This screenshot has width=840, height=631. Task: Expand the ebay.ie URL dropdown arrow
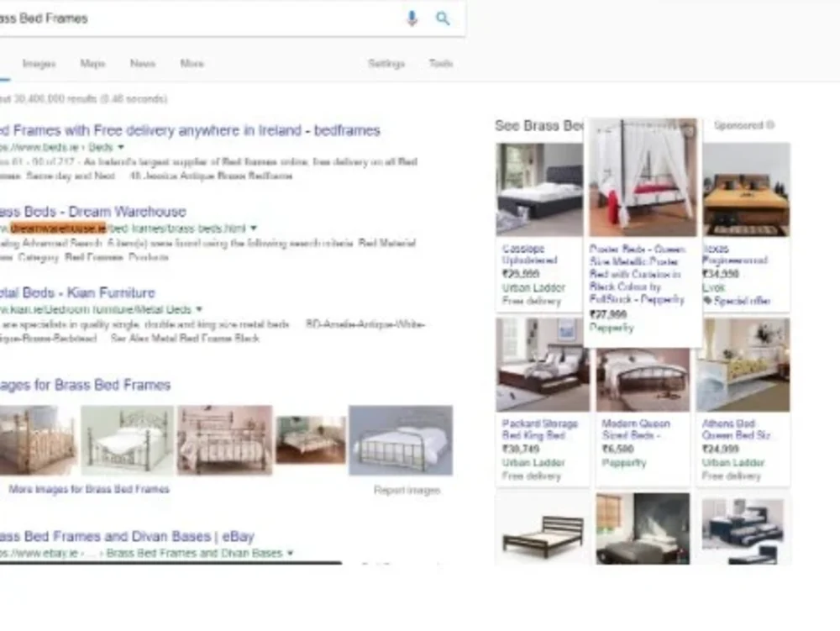point(291,553)
